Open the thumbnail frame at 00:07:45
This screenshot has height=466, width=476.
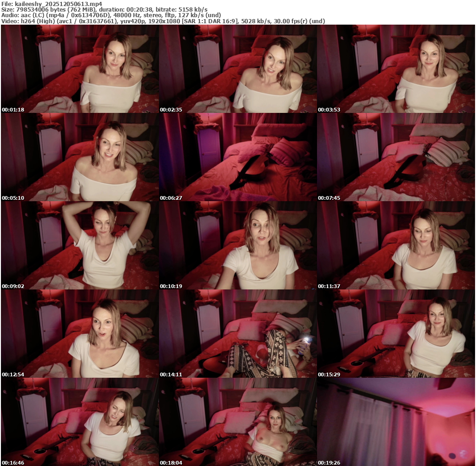[x=396, y=157]
